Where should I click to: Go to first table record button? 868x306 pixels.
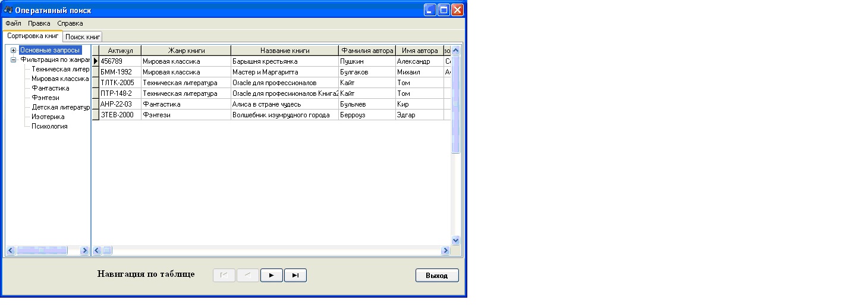(224, 275)
